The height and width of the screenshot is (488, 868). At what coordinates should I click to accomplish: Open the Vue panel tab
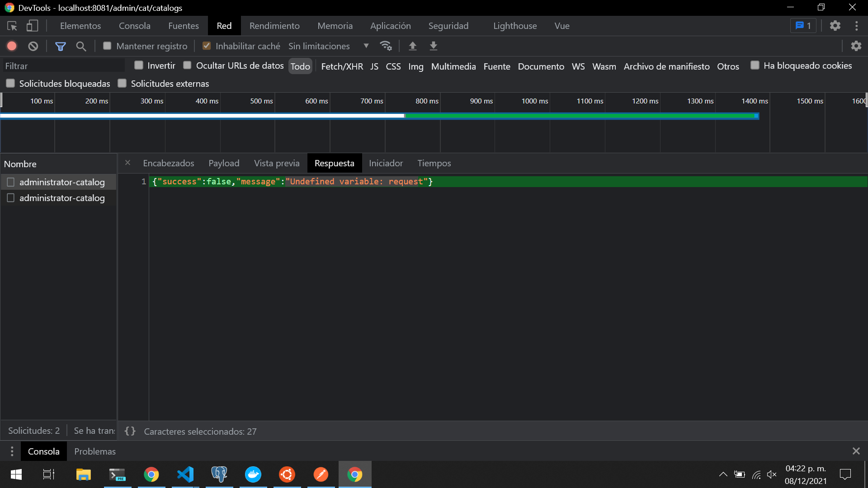point(562,26)
